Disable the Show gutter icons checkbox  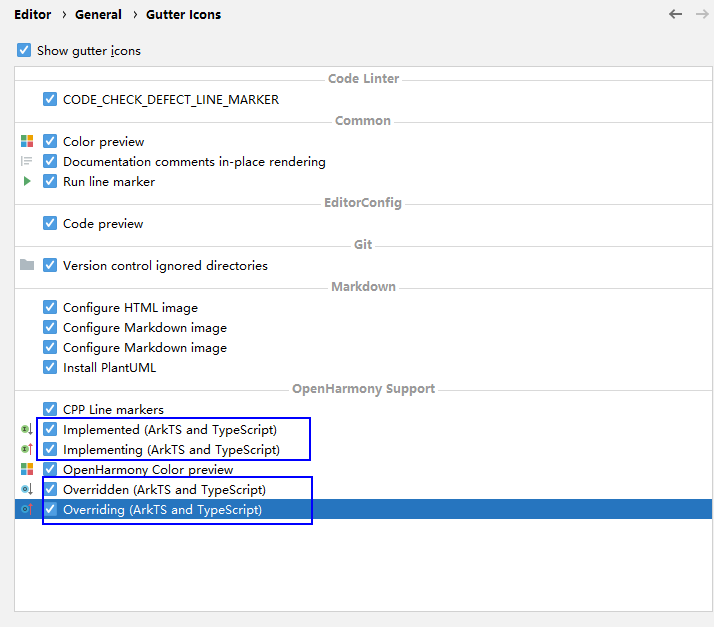click(x=24, y=50)
